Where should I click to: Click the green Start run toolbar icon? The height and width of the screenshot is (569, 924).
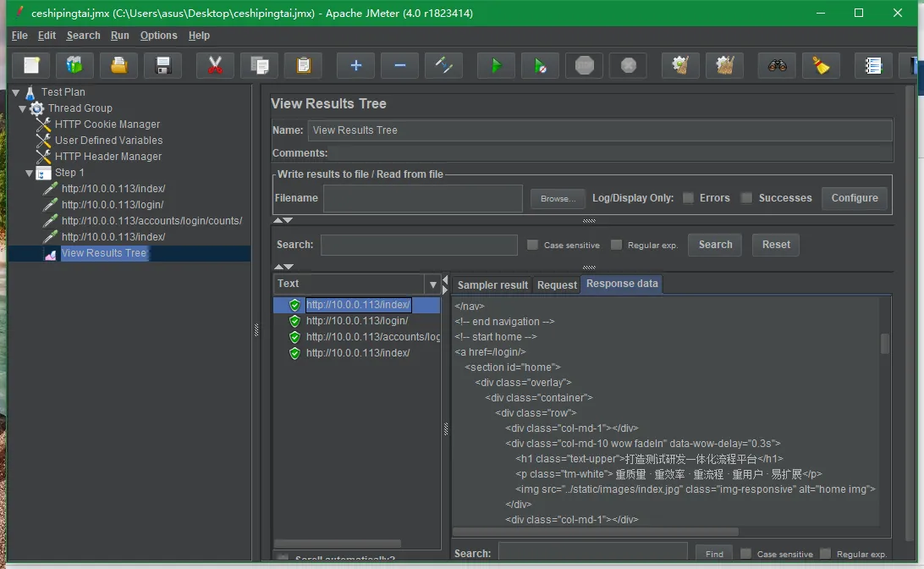point(496,65)
